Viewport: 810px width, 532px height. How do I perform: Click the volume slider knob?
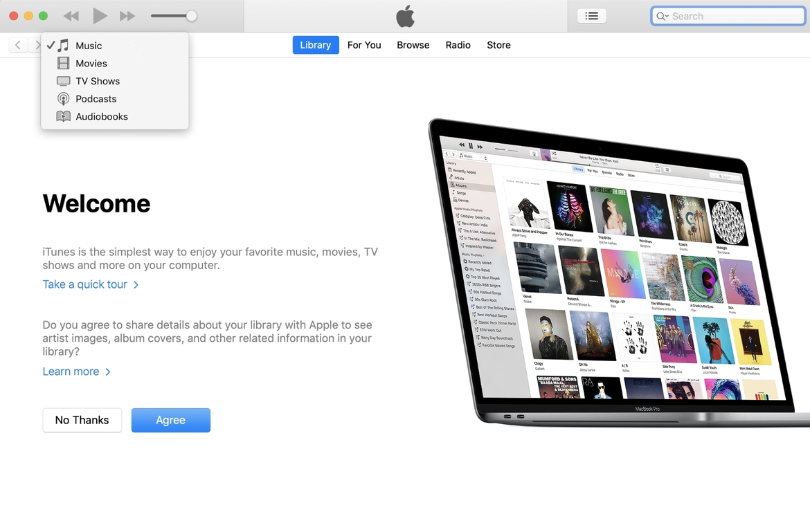(x=191, y=16)
